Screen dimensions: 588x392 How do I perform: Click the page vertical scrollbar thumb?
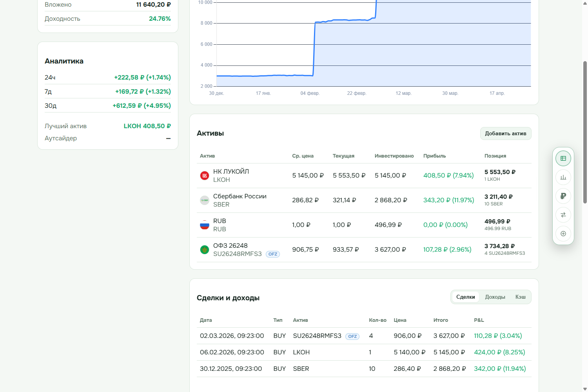coord(585,132)
